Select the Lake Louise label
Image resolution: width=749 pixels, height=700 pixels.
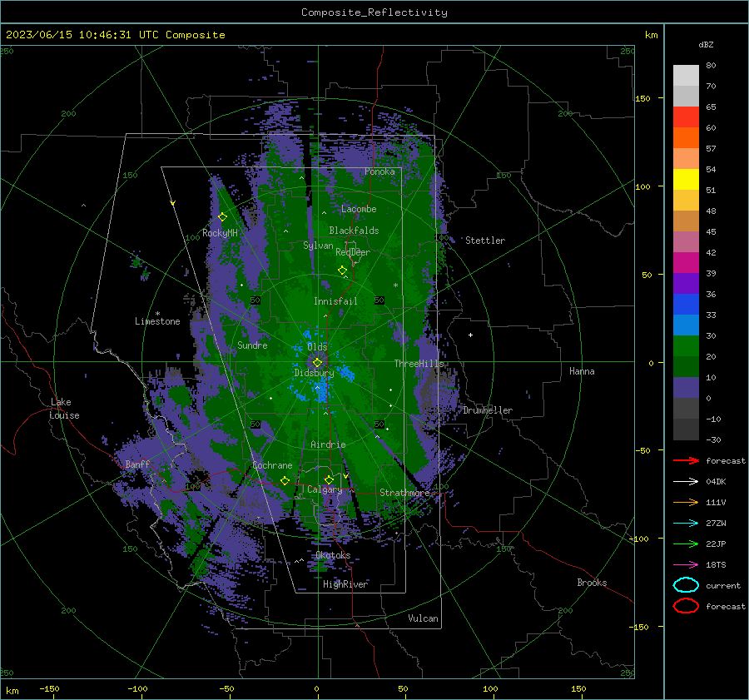64,409
